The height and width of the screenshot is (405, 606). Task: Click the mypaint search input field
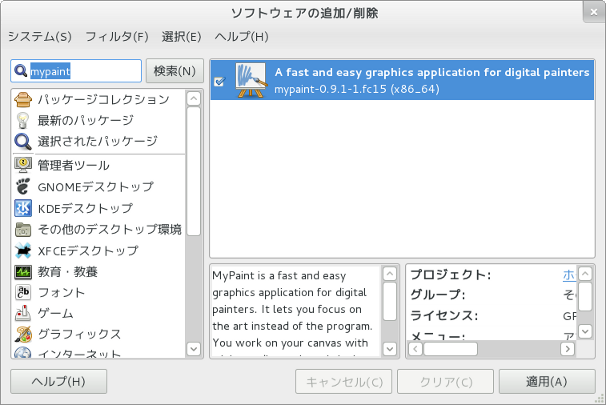76,71
